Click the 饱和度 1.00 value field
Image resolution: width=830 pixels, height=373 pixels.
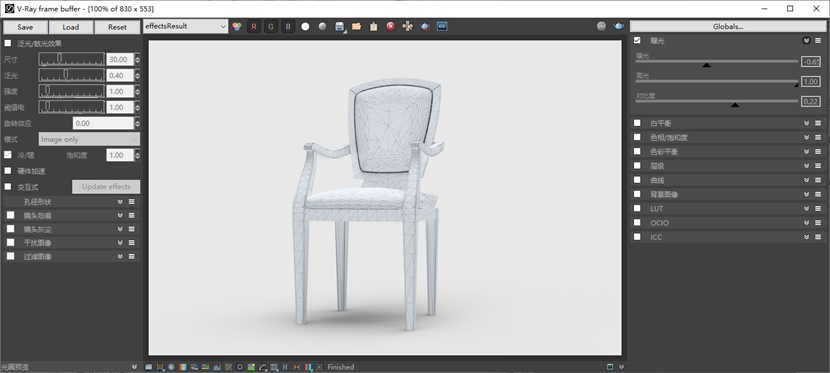(120, 155)
